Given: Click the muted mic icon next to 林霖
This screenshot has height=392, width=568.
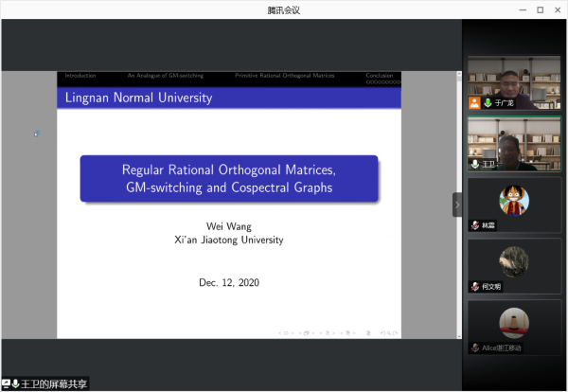Looking at the screenshot, I should [x=475, y=224].
